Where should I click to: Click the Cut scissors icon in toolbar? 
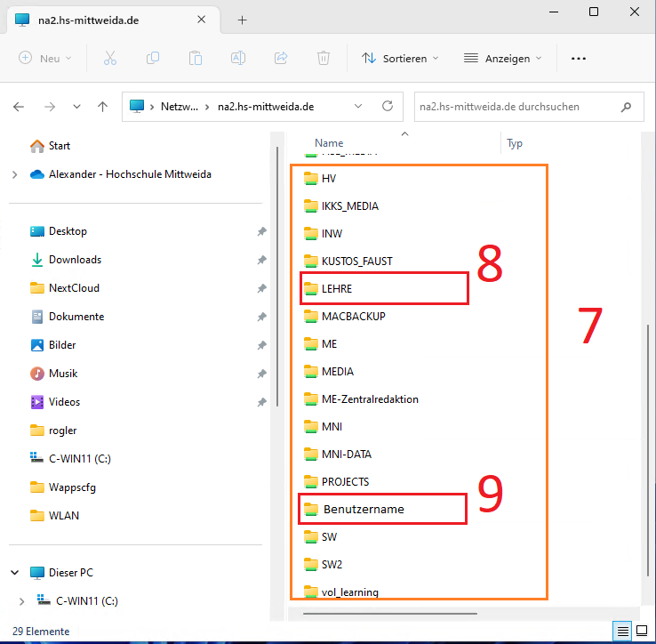(x=110, y=58)
